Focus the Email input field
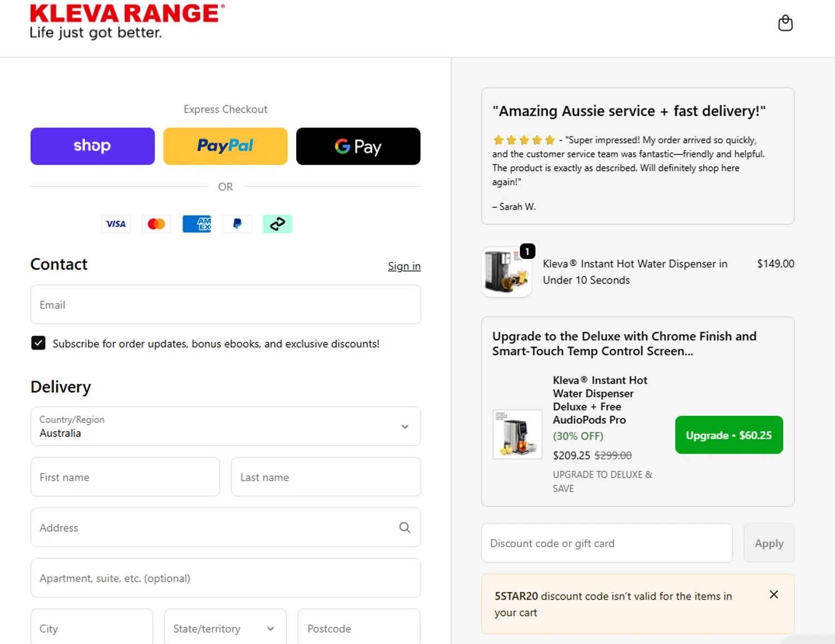The height and width of the screenshot is (644, 835). pos(225,304)
